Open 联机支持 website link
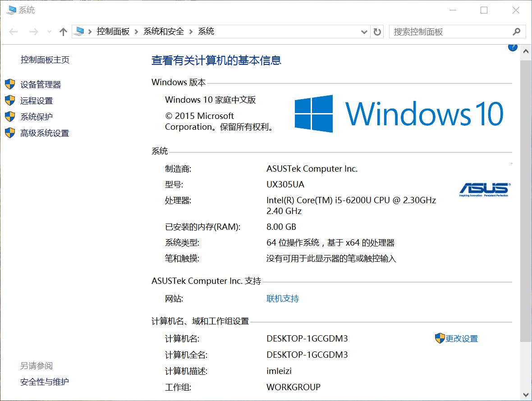 (x=283, y=299)
